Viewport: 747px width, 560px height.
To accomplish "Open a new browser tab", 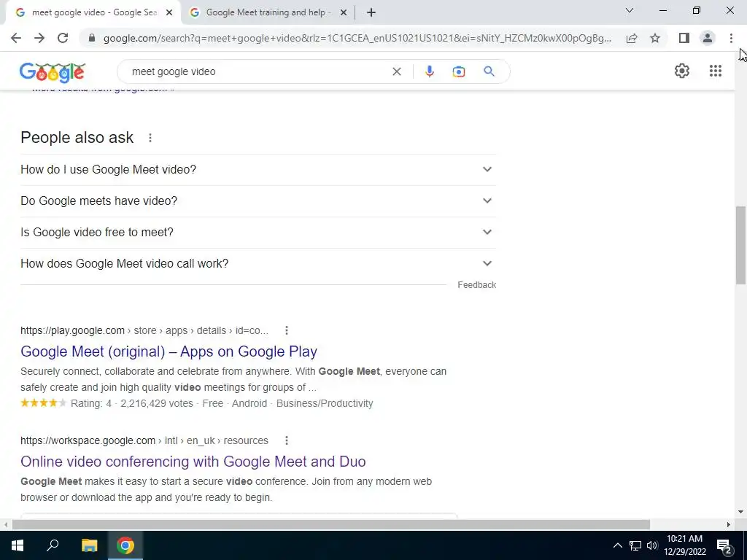I will pos(371,13).
